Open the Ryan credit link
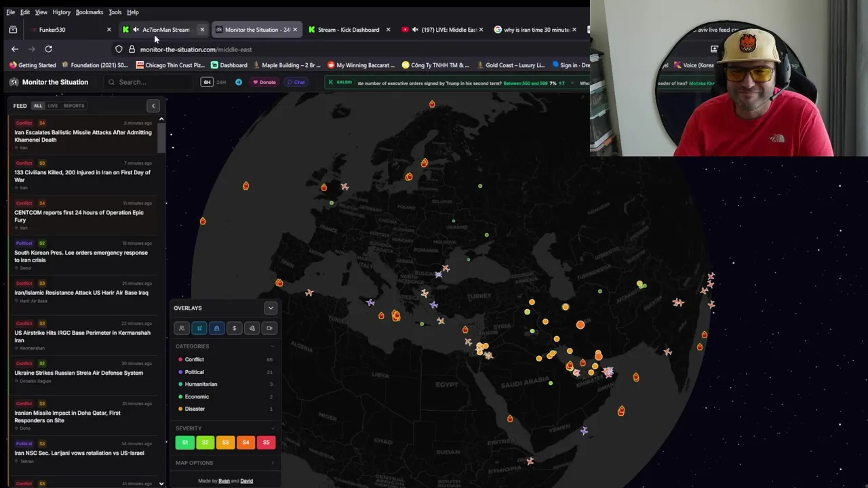This screenshot has width=868, height=488. click(x=224, y=481)
